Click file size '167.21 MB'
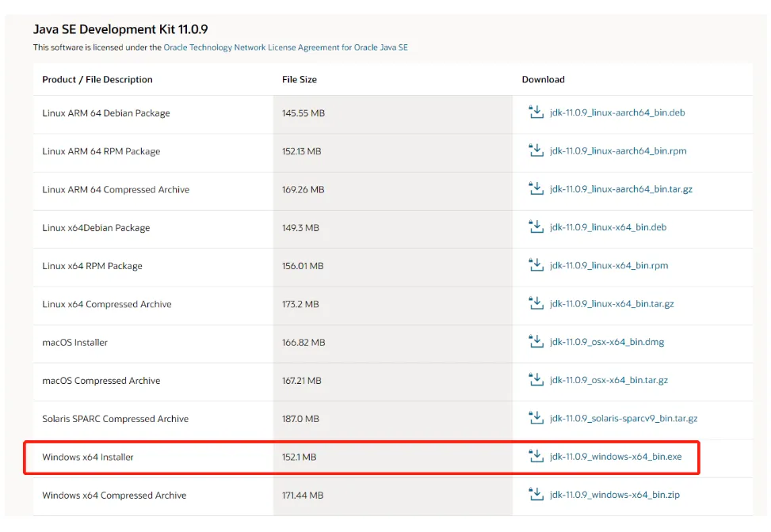 pos(301,381)
